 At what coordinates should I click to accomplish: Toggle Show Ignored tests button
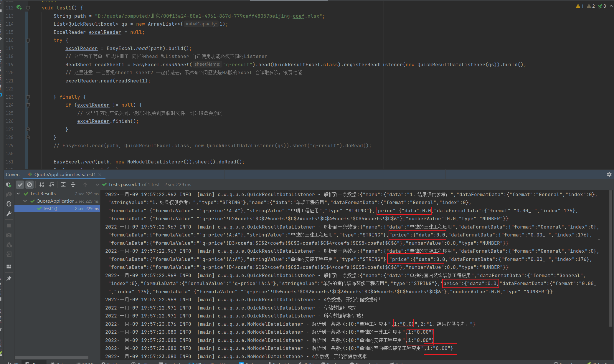29,185
